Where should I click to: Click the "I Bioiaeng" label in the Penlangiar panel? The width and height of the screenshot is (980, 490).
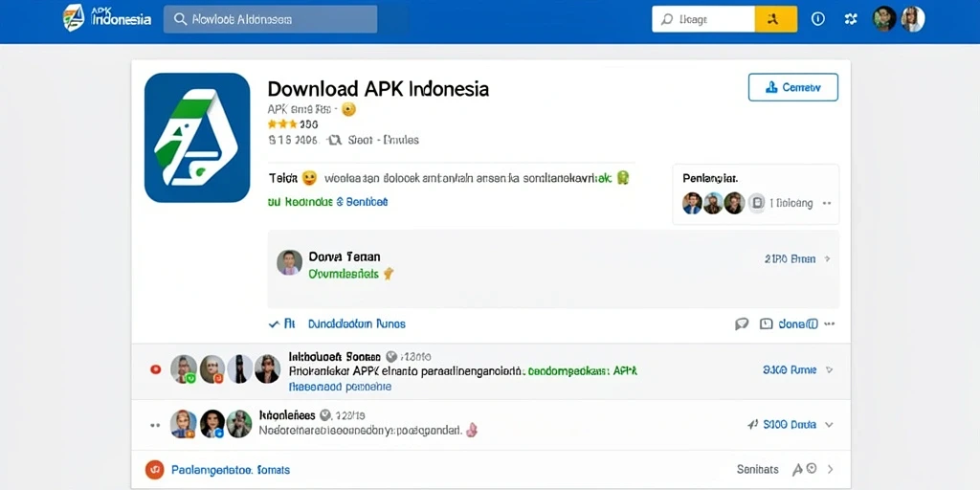791,203
